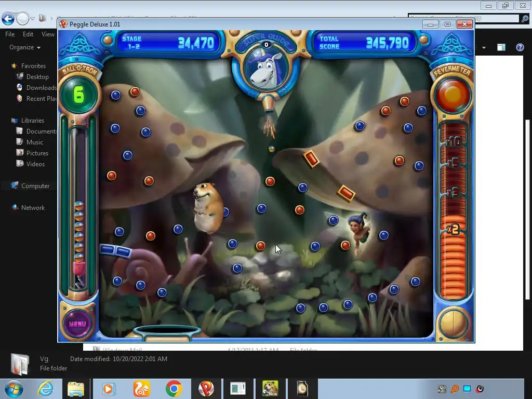The width and height of the screenshot is (532, 399).
Task: Select Computer in the navigation pane
Action: click(x=35, y=186)
